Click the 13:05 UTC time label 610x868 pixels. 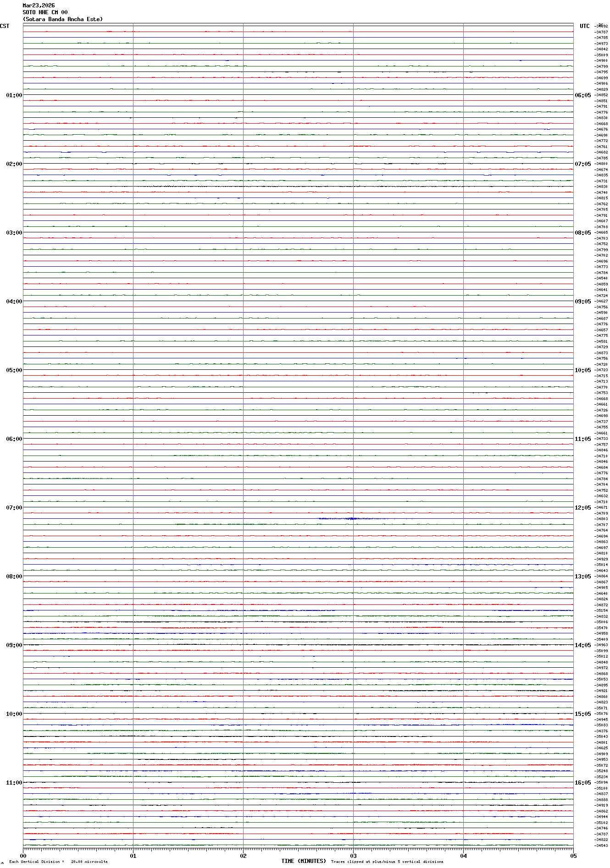(582, 577)
